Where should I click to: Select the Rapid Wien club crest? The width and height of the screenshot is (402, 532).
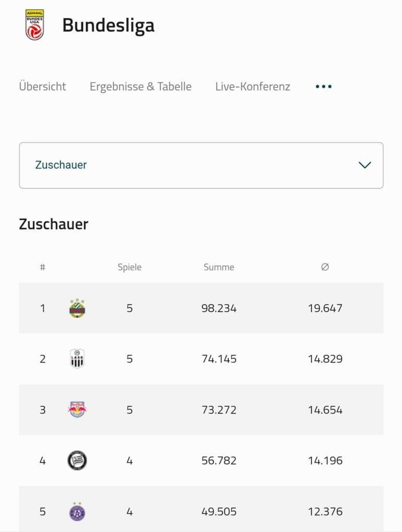[x=77, y=308]
